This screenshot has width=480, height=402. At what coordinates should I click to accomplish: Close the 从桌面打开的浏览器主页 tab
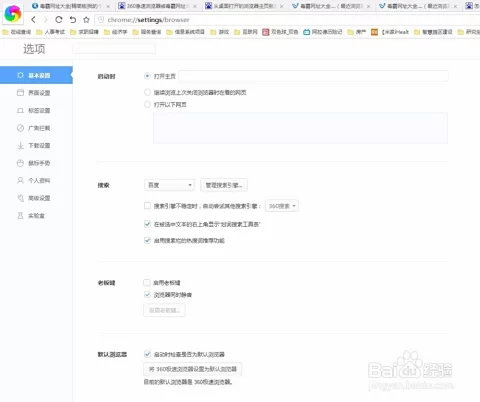282,6
